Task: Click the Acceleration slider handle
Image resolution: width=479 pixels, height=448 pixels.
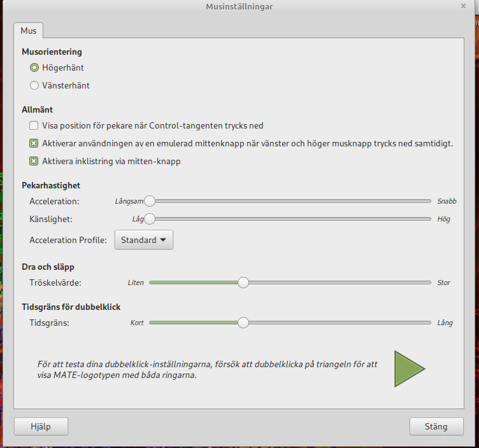Action: click(150, 201)
